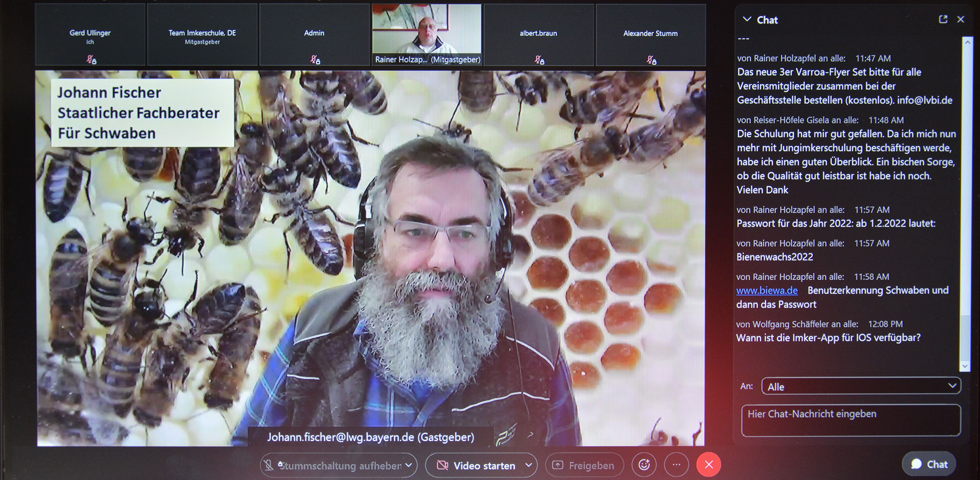Click signal icon beside host name label

pos(506,436)
